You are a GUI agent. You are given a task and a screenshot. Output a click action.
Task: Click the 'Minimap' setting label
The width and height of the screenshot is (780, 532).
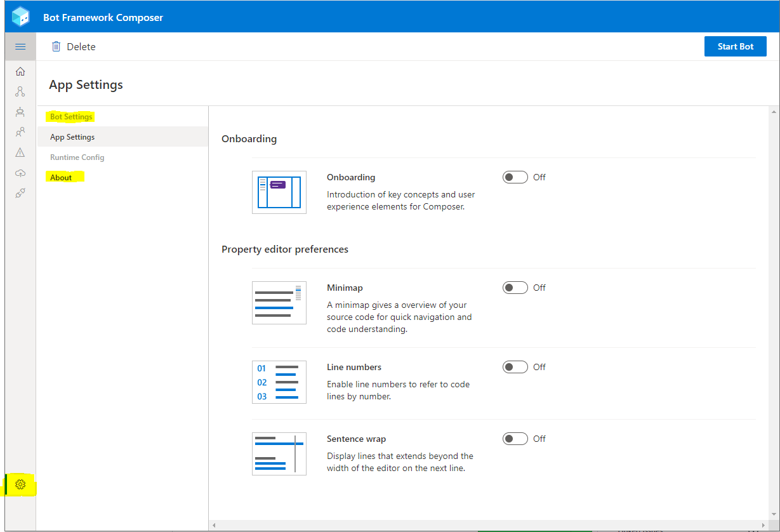tap(345, 288)
